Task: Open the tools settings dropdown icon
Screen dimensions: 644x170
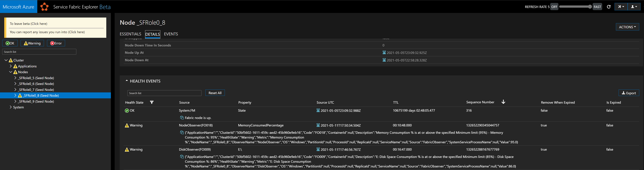Action: [x=621, y=7]
